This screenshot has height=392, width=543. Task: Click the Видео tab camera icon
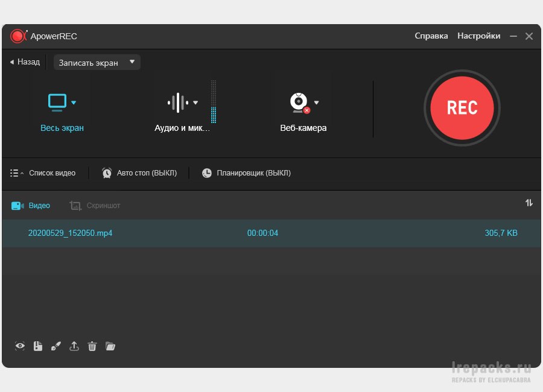click(x=17, y=206)
